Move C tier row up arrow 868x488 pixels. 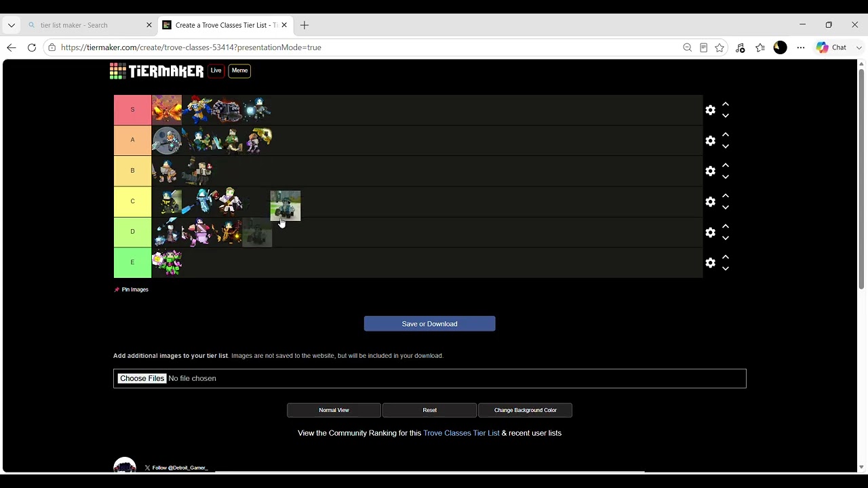pos(726,196)
